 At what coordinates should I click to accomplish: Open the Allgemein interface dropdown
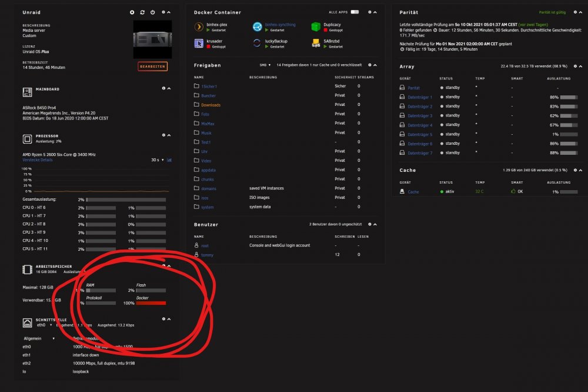[x=39, y=338]
